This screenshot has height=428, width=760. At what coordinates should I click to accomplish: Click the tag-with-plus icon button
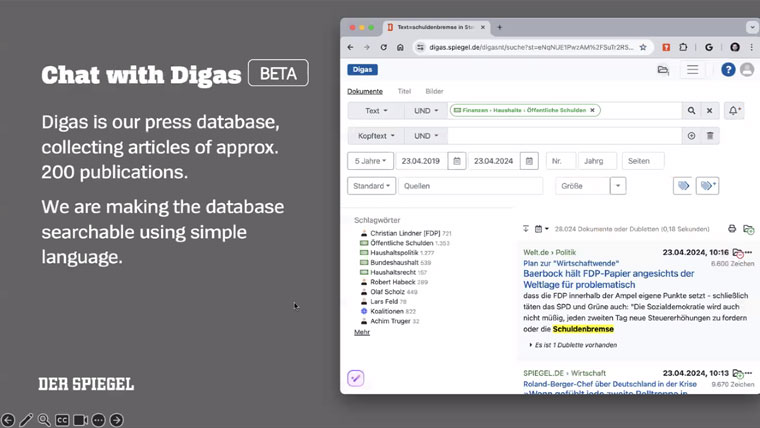708,186
